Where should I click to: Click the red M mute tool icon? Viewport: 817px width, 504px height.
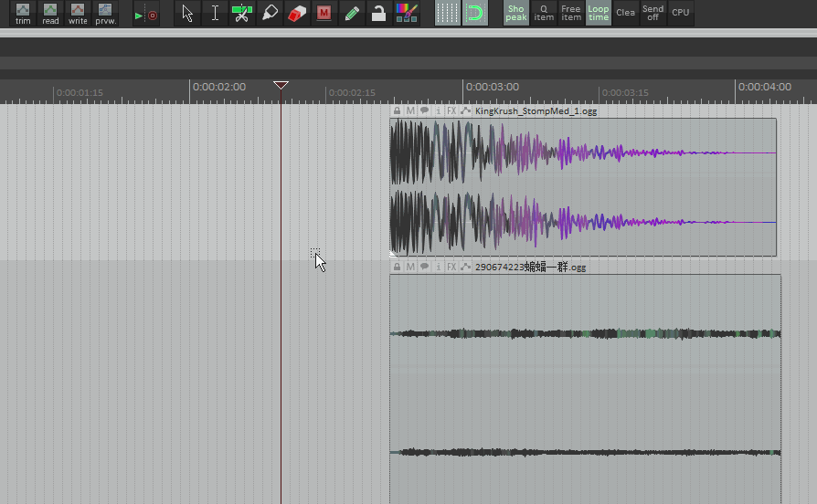point(324,13)
